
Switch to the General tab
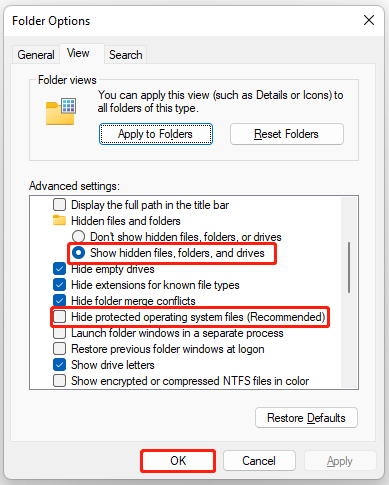click(36, 55)
